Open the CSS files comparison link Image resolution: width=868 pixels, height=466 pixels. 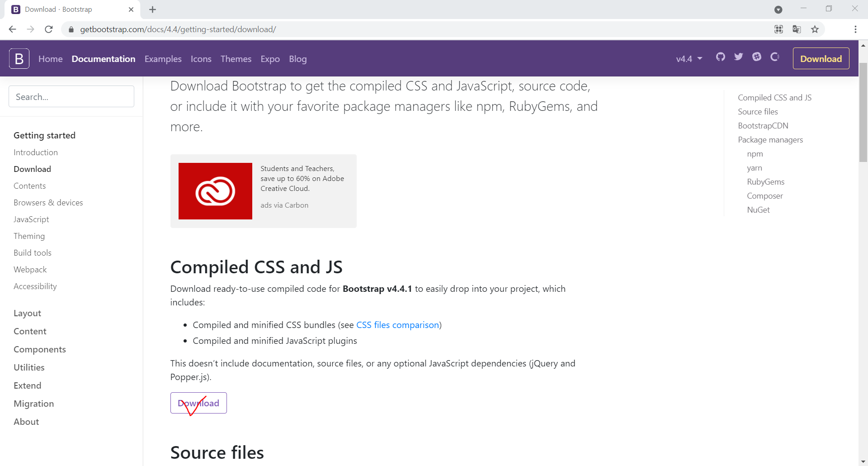pyautogui.click(x=398, y=325)
